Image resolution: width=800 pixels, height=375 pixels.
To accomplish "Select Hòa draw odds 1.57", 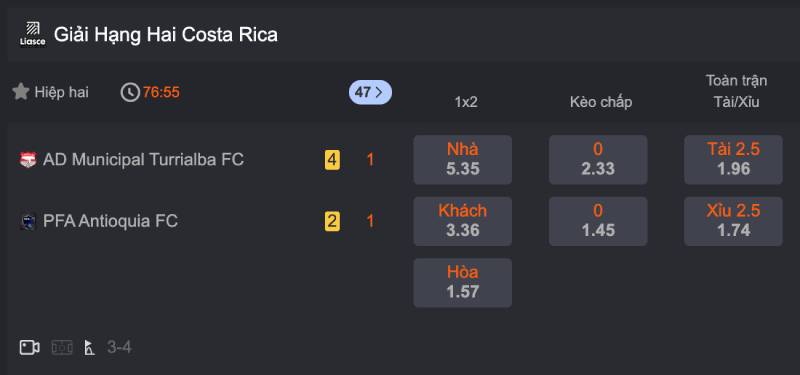I will coord(463,283).
